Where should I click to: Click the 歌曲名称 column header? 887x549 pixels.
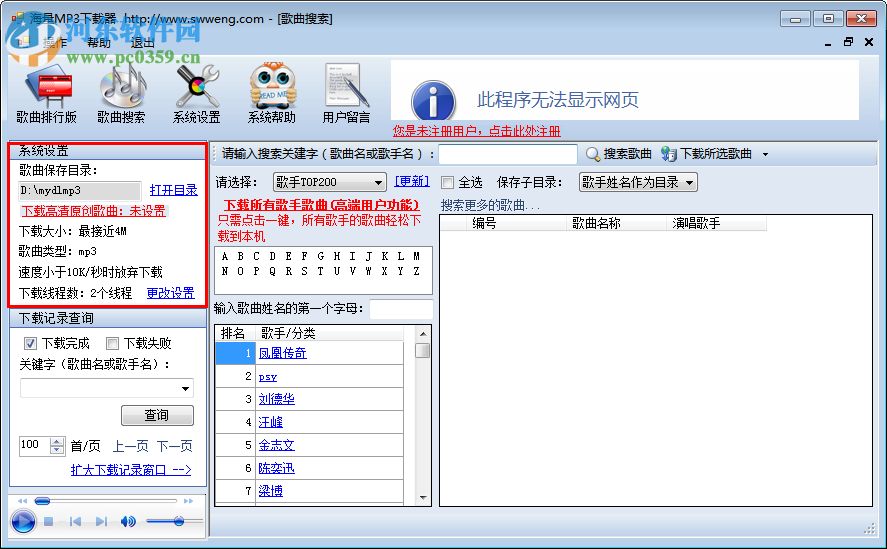coord(615,224)
